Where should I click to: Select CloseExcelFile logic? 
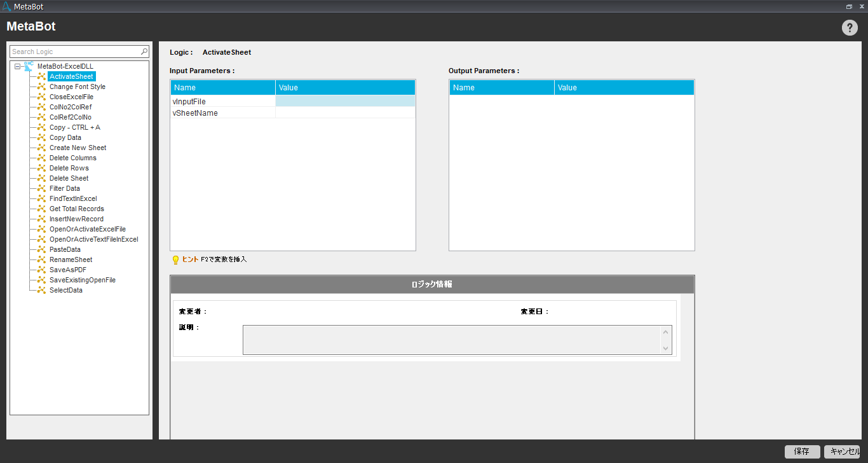pos(71,97)
